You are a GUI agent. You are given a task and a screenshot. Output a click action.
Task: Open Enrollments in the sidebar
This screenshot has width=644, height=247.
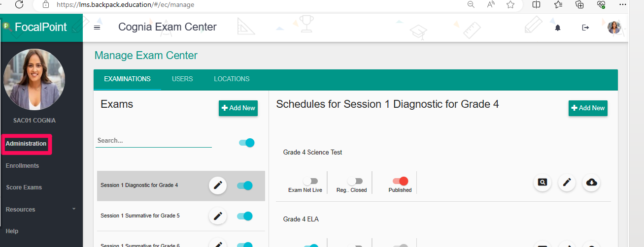22,166
